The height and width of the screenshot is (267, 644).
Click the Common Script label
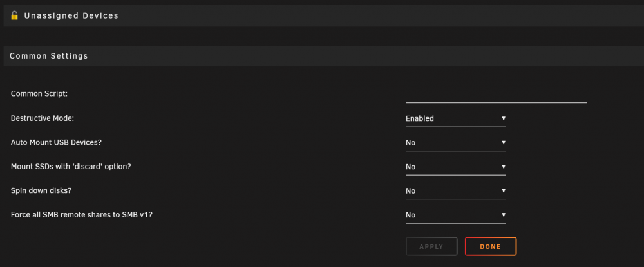coord(39,93)
